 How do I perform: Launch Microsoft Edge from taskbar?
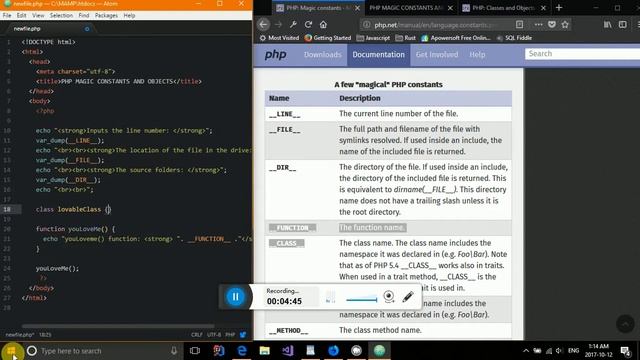(242, 351)
